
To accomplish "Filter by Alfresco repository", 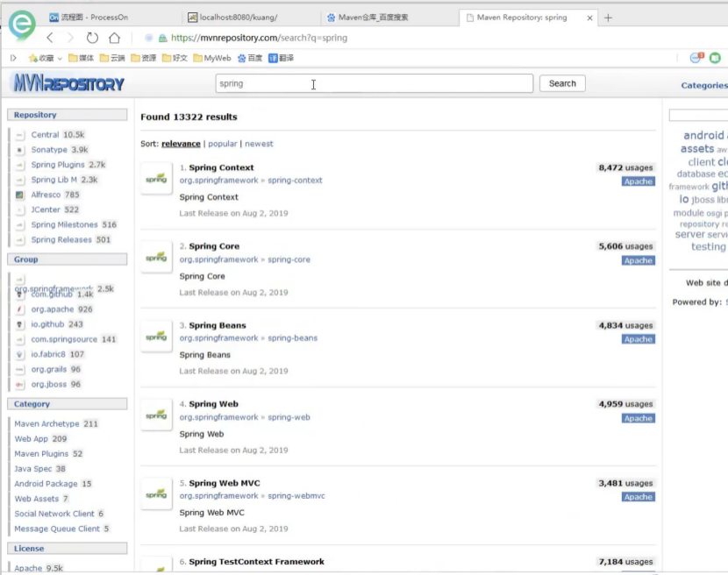I will coord(47,195).
